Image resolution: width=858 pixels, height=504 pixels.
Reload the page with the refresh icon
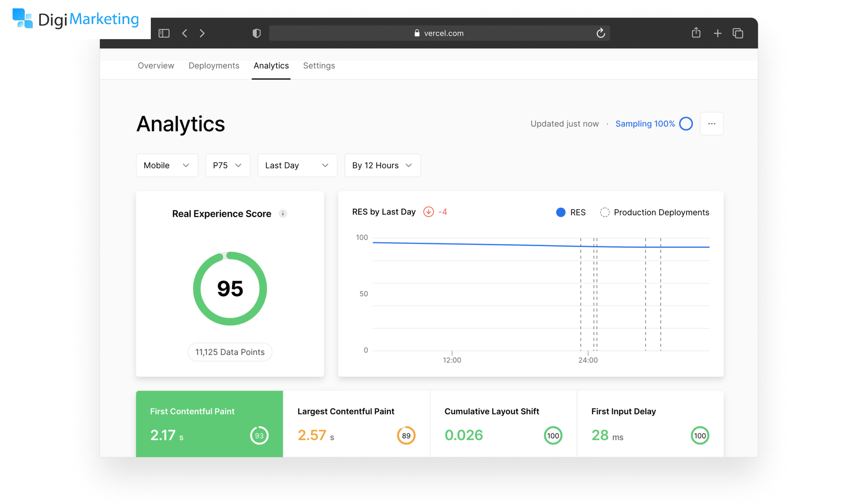tap(601, 33)
